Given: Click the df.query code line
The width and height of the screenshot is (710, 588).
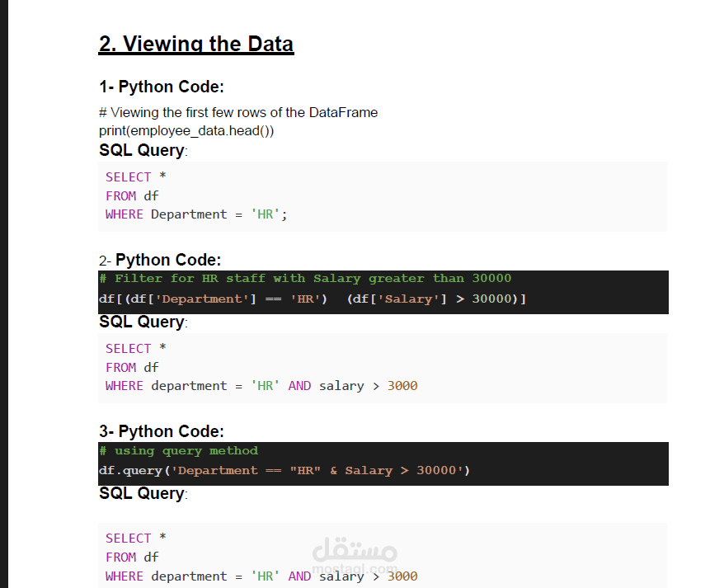Looking at the screenshot, I should point(284,471).
